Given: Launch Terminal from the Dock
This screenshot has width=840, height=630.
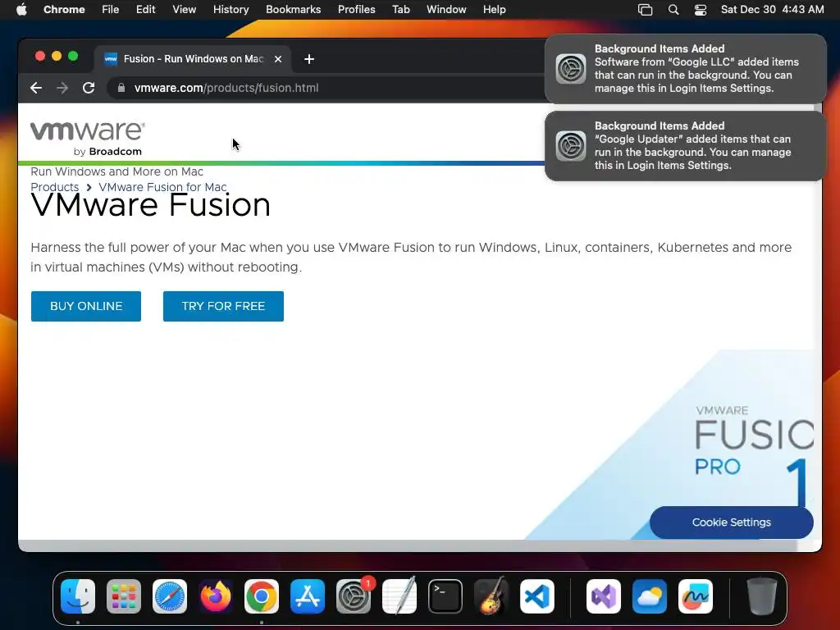Looking at the screenshot, I should pyautogui.click(x=445, y=596).
